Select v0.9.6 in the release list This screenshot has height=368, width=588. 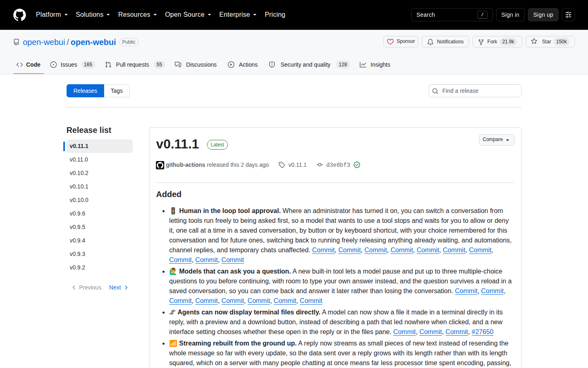click(100, 213)
